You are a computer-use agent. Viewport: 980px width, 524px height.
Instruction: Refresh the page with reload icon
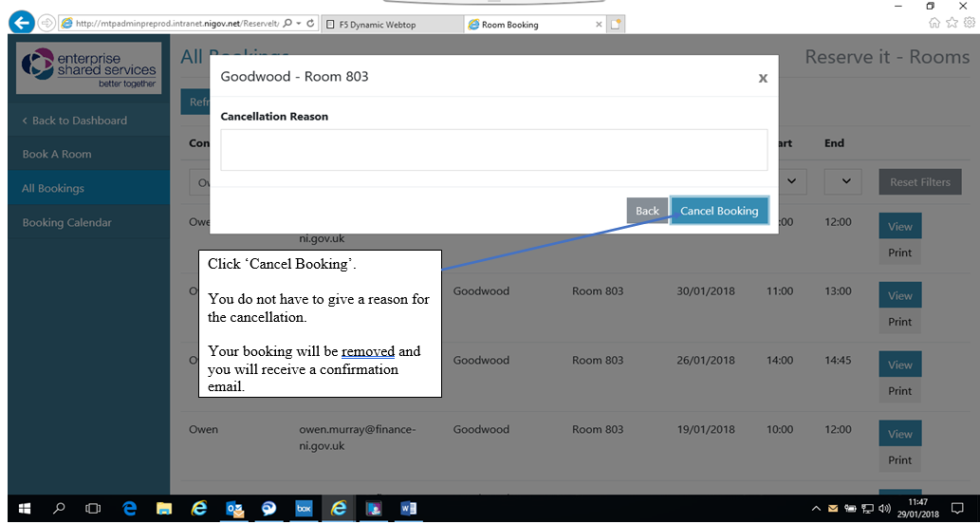310,23
